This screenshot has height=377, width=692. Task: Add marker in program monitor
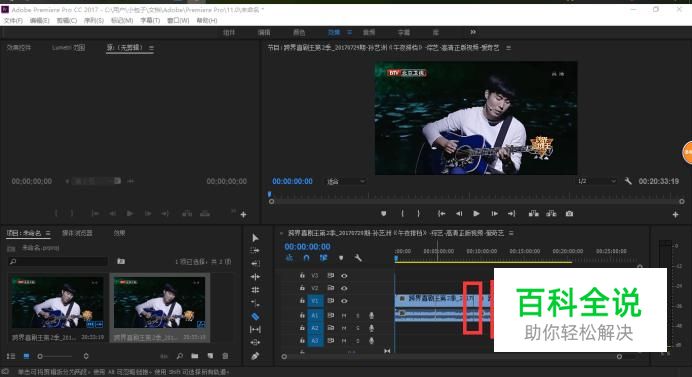[x=384, y=214]
